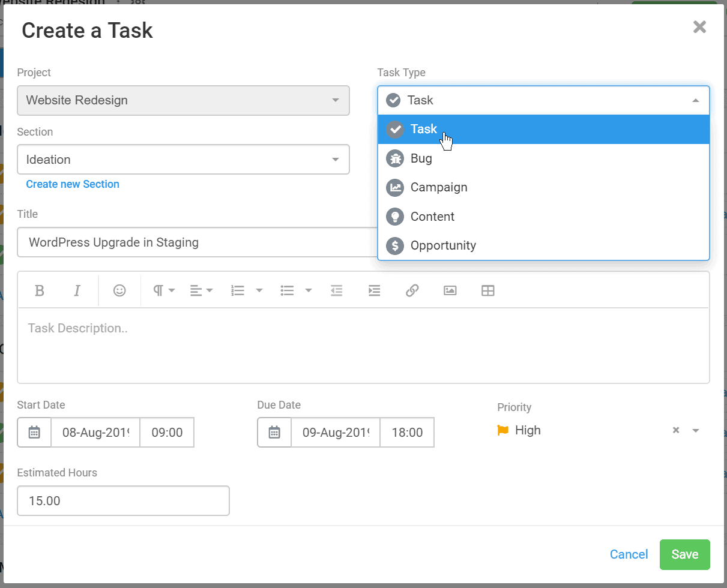Click the Create new Section link
Viewport: 727px width, 588px height.
point(73,184)
